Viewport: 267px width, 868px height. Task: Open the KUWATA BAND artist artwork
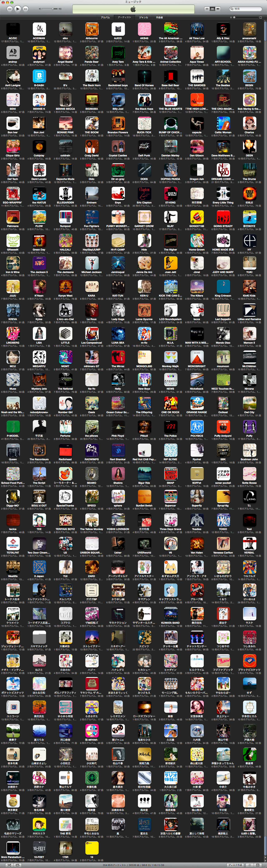170,614
